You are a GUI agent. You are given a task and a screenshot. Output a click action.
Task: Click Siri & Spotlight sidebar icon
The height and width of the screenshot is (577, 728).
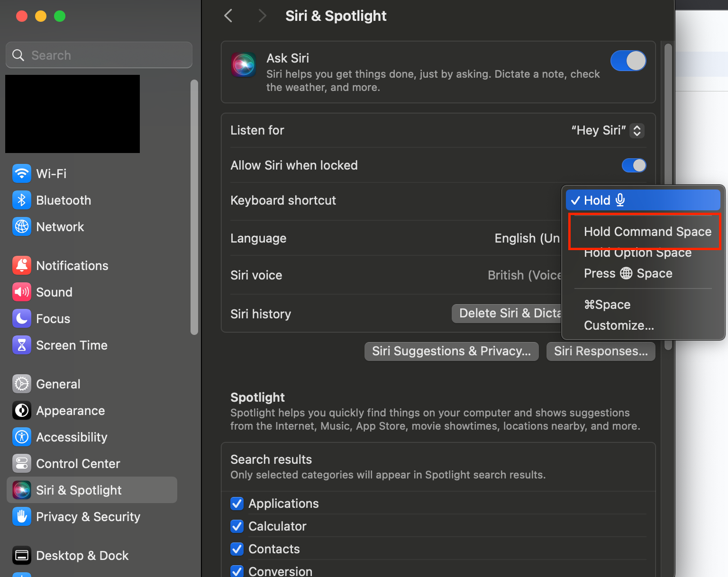pos(22,490)
